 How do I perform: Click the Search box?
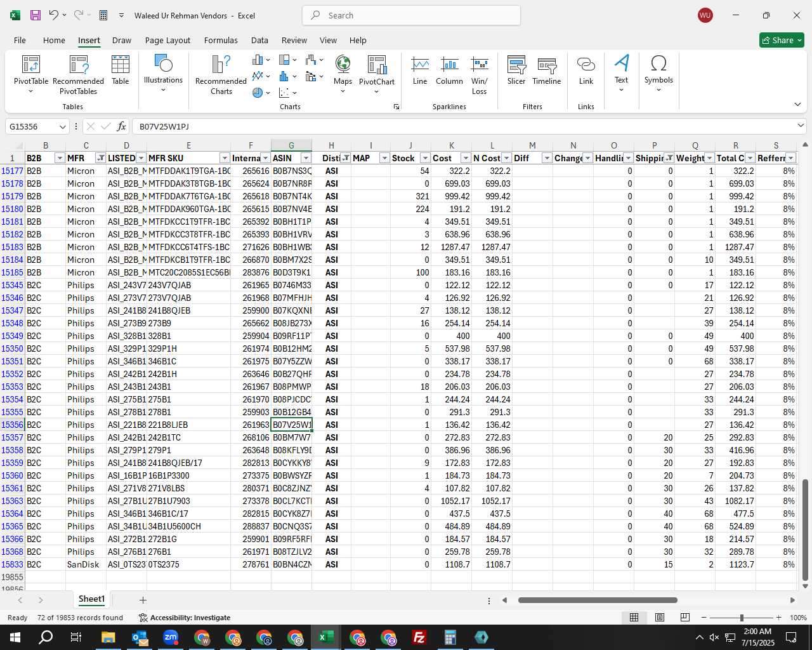pyautogui.click(x=411, y=15)
